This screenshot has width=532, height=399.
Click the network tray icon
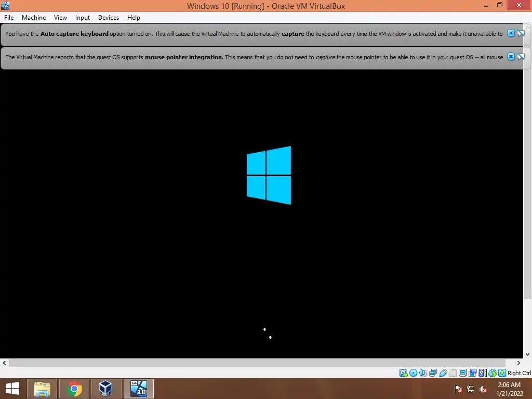click(470, 389)
